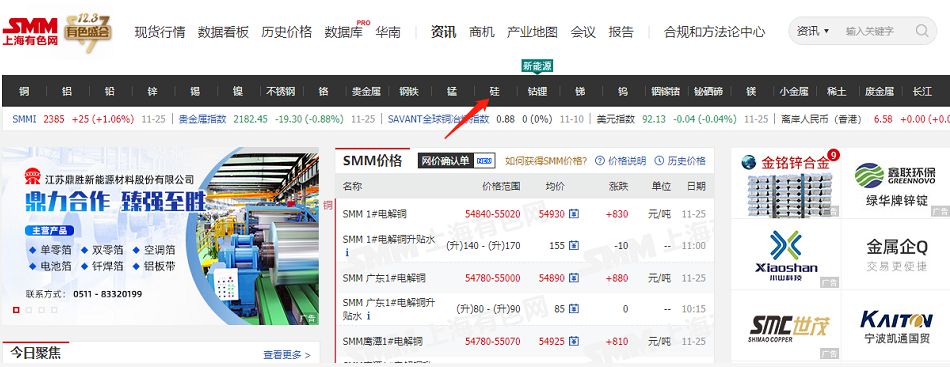Open 数据看板 in the top menu

(223, 32)
